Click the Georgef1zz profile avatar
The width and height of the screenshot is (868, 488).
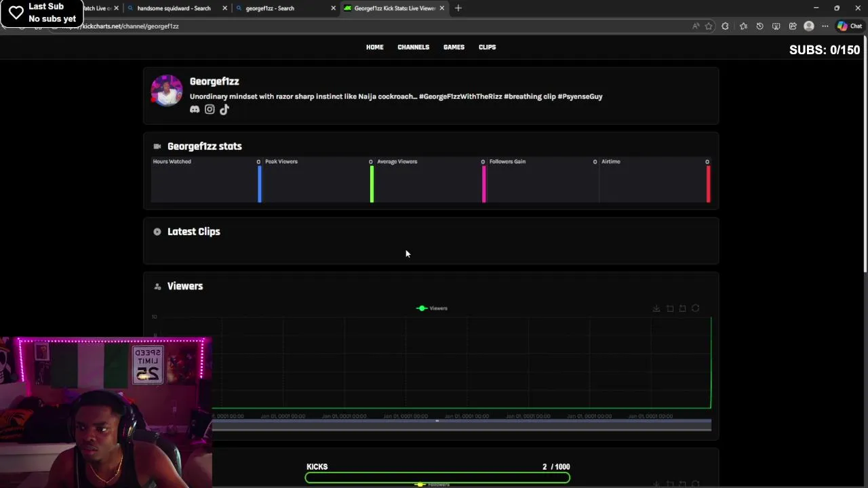tap(166, 91)
